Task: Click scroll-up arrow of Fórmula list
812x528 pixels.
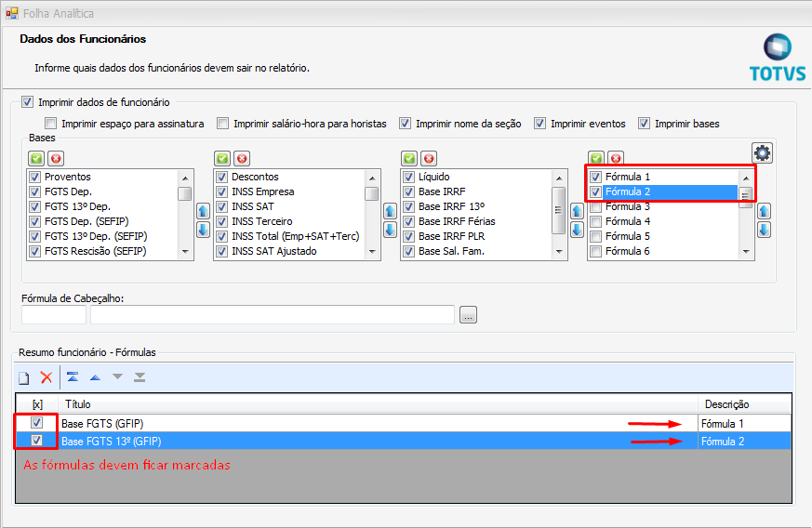Action: point(746,178)
